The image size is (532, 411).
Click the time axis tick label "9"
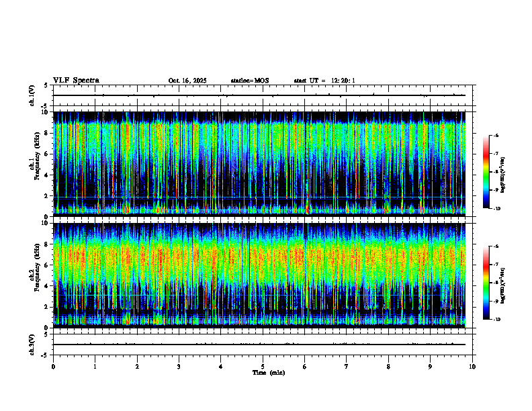[x=430, y=367]
